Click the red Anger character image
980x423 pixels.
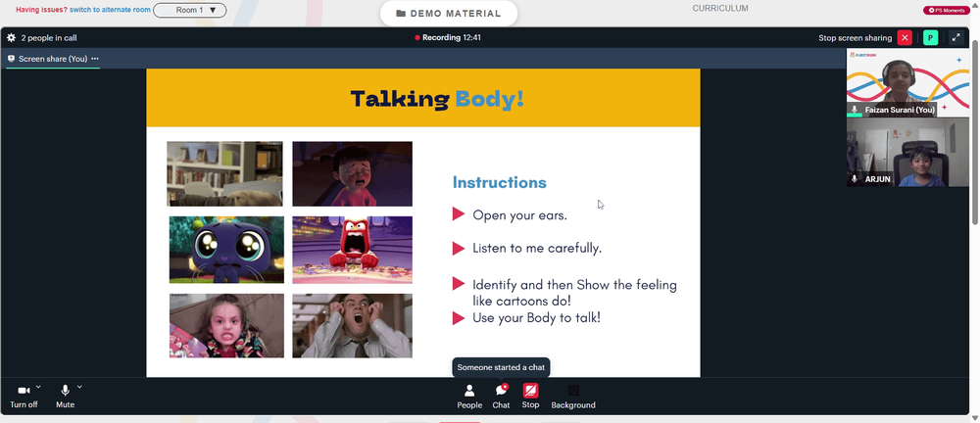353,250
